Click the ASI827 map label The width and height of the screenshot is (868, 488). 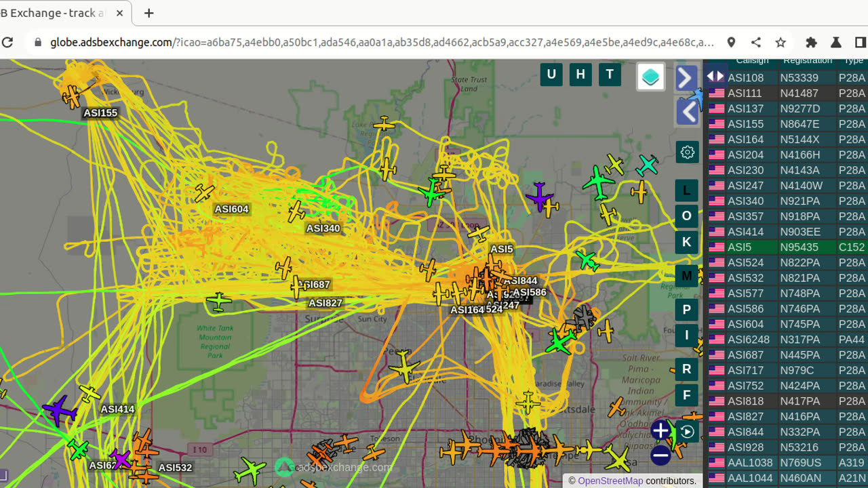[325, 303]
